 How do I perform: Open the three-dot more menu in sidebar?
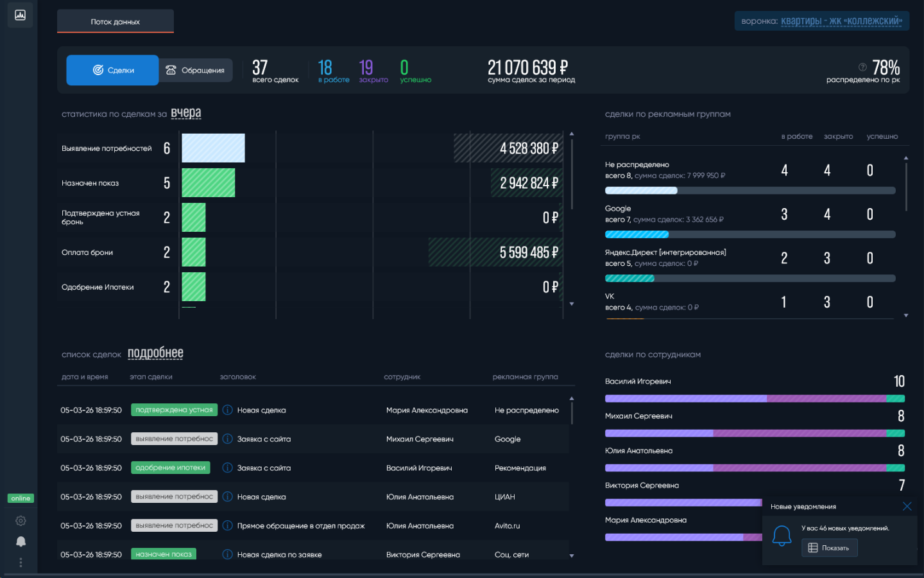pyautogui.click(x=21, y=562)
